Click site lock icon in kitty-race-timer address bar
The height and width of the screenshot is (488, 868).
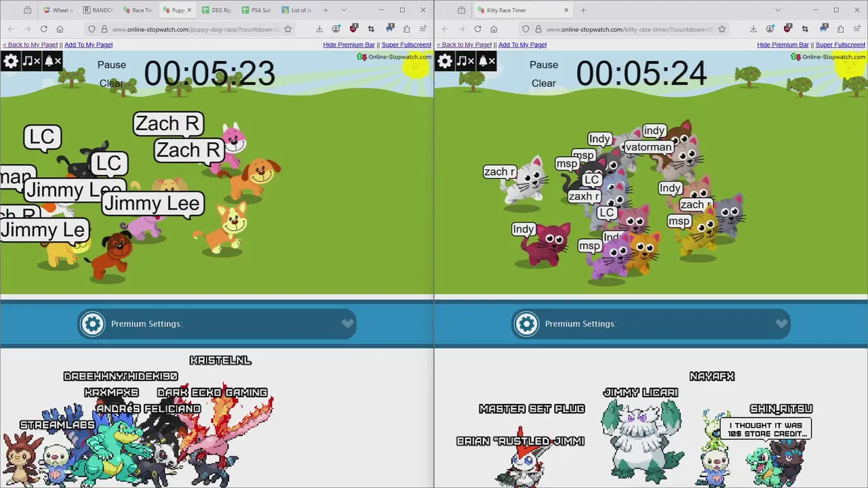[538, 29]
